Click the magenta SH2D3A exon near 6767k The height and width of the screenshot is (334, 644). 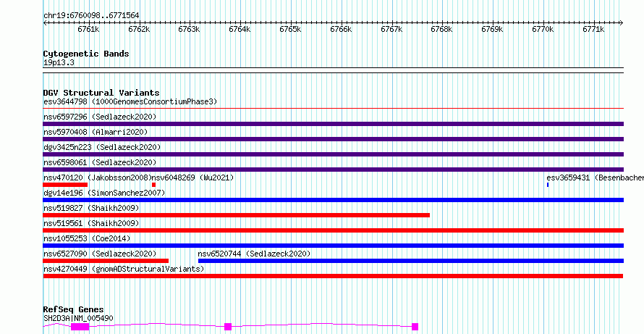[x=415, y=327]
